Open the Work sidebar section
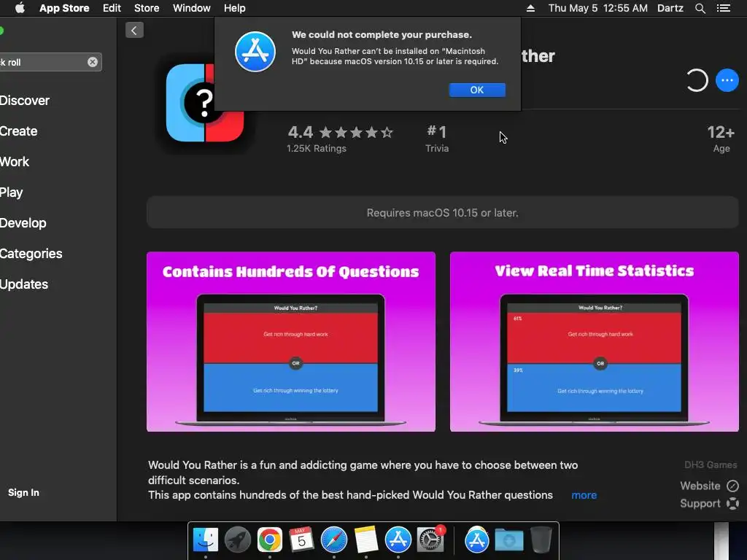747x560 pixels. click(15, 161)
